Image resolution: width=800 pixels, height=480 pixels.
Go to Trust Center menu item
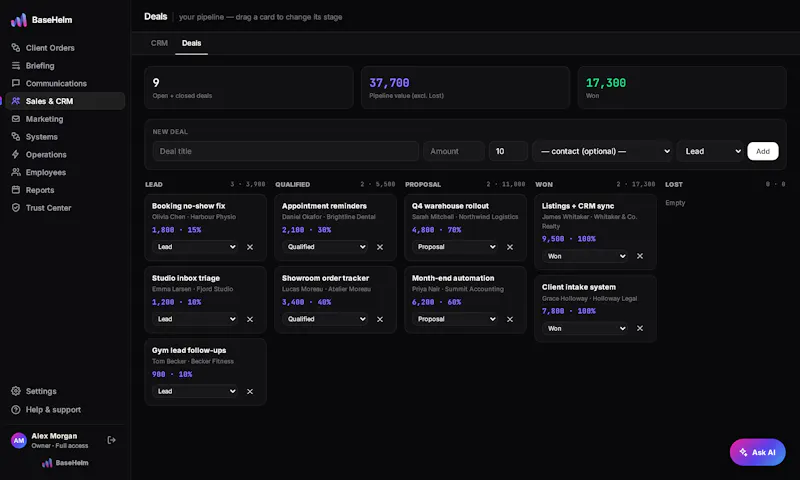coord(48,208)
